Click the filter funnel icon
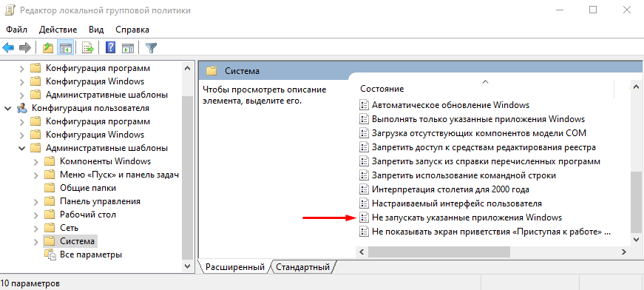The height and width of the screenshot is (290, 644). [x=152, y=48]
